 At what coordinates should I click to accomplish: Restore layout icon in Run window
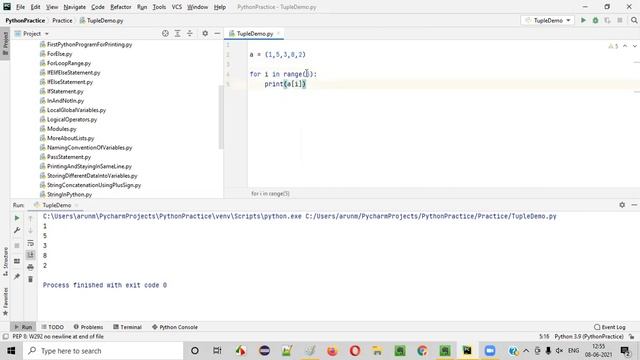pyautogui.click(x=17, y=261)
